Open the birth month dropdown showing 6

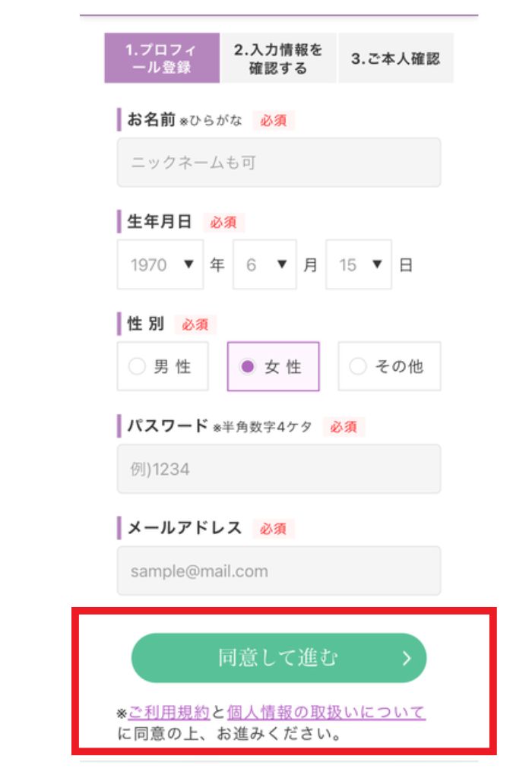(x=264, y=265)
